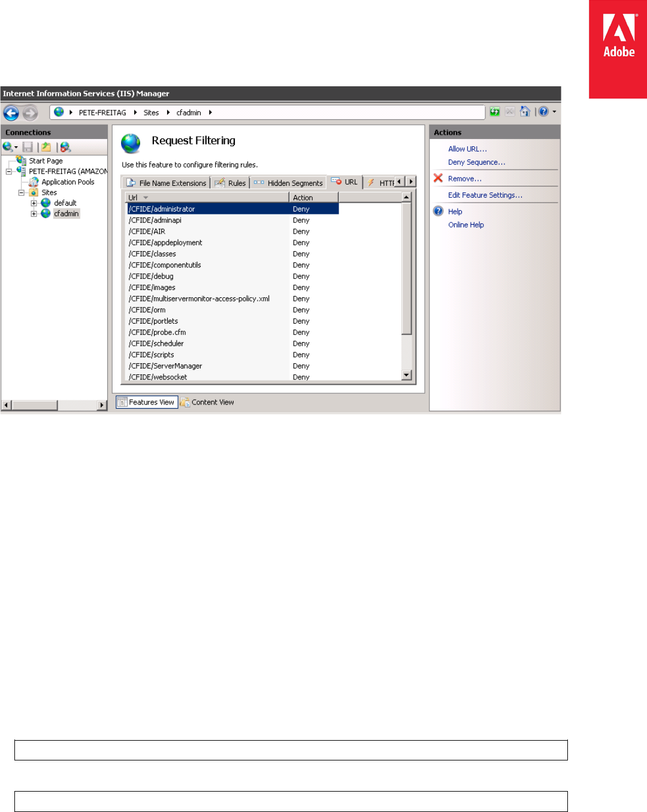This screenshot has width=647, height=812.
Task: Click the Save icon in Connections toolbar
Action: 28,147
